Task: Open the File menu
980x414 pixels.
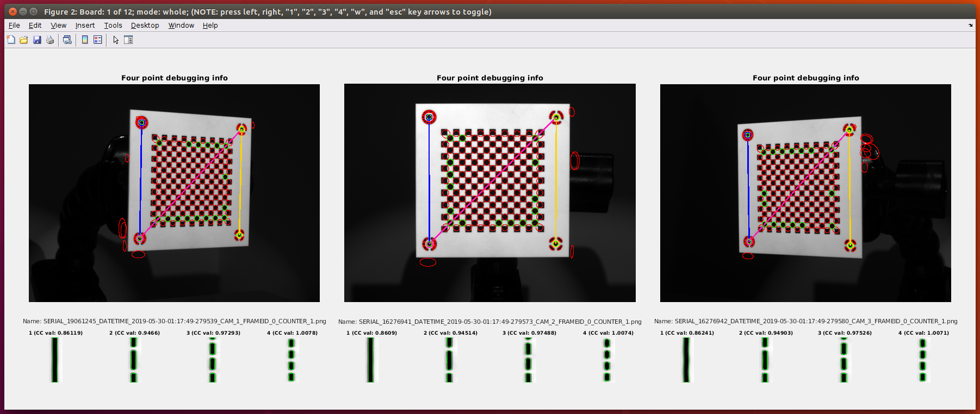Action: (x=14, y=25)
